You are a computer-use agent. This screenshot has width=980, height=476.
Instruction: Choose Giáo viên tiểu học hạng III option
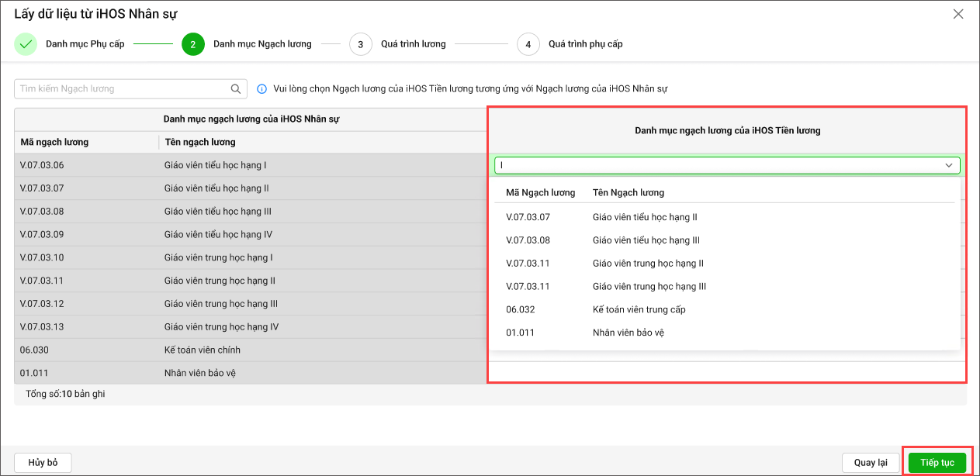click(646, 240)
